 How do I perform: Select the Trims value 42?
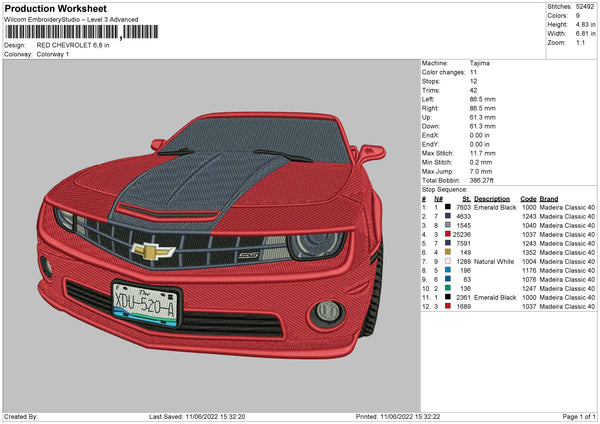473,90
